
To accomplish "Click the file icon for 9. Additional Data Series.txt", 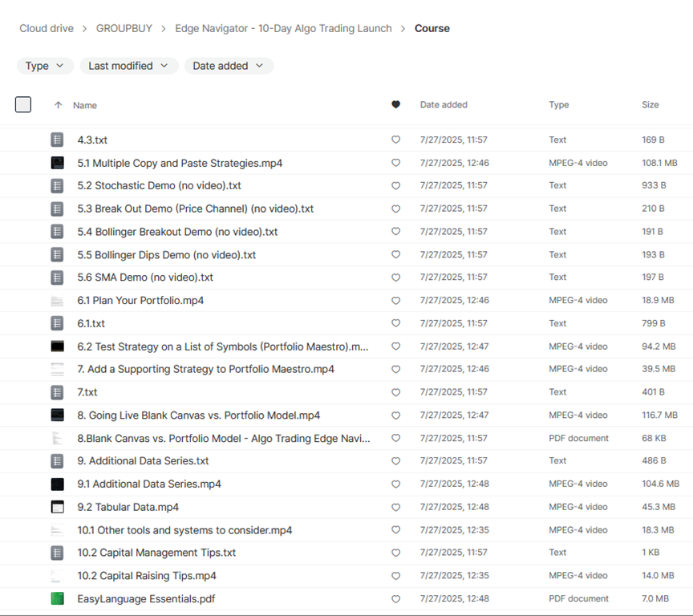I will [x=57, y=461].
